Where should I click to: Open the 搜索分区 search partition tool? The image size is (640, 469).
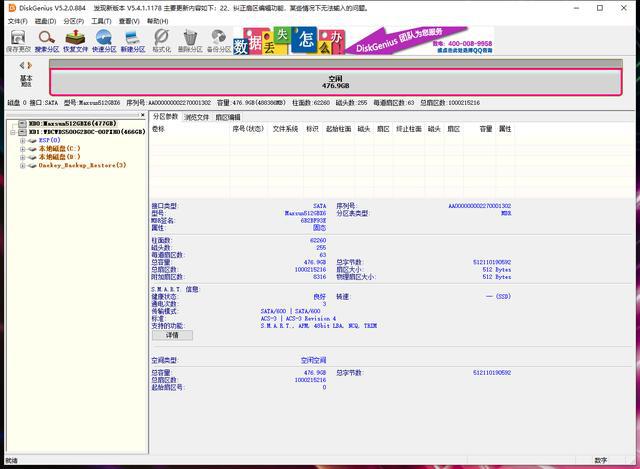tap(47, 41)
